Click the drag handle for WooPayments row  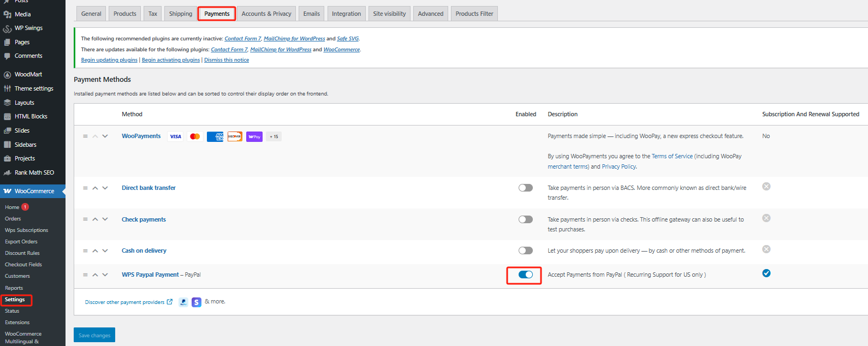pos(85,136)
